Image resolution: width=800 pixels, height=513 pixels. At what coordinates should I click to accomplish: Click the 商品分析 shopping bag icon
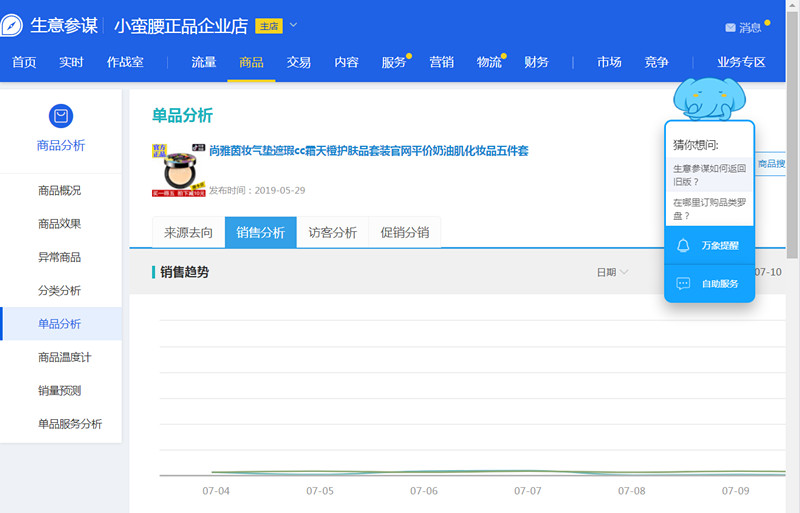pos(61,116)
